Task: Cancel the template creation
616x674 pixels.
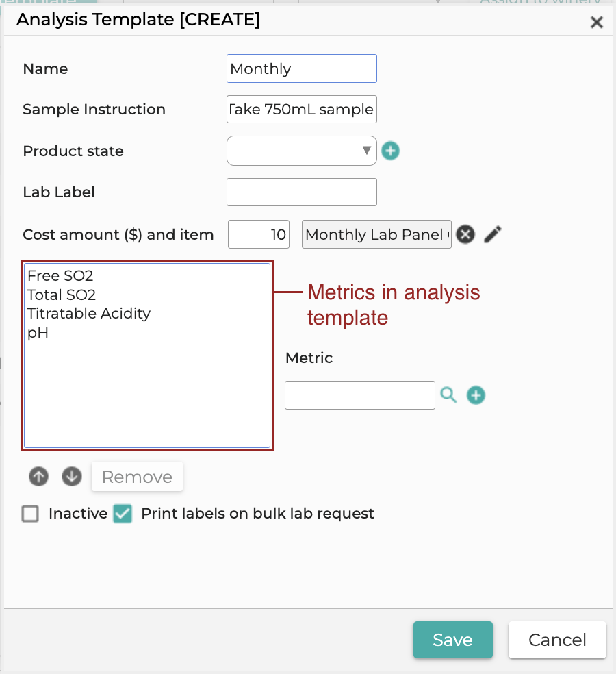Action: click(x=557, y=640)
